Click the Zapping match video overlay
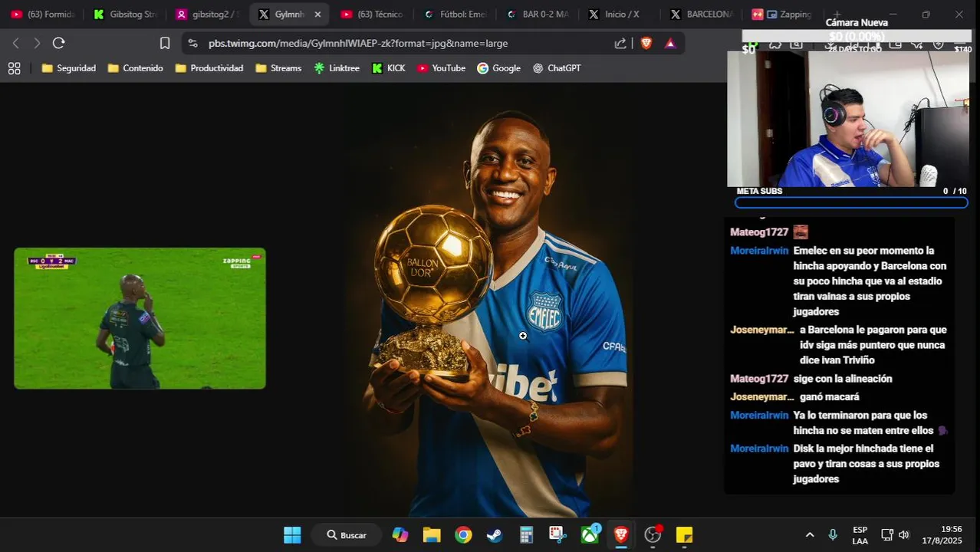 pyautogui.click(x=140, y=318)
